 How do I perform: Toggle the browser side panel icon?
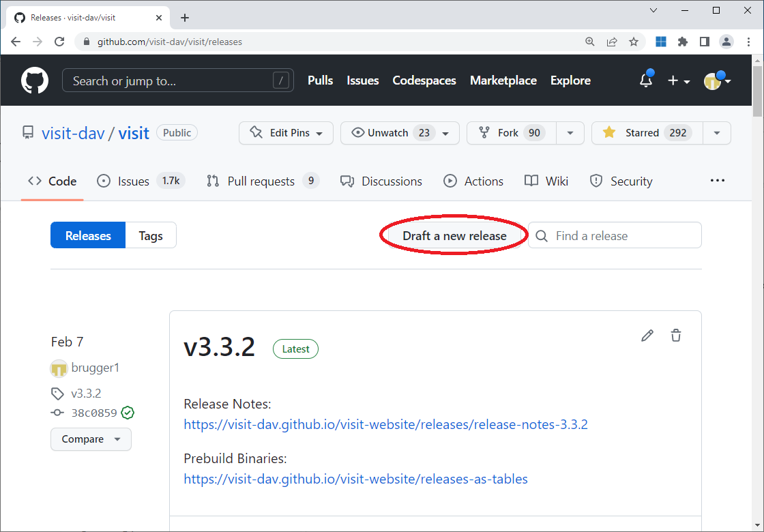[704, 42]
